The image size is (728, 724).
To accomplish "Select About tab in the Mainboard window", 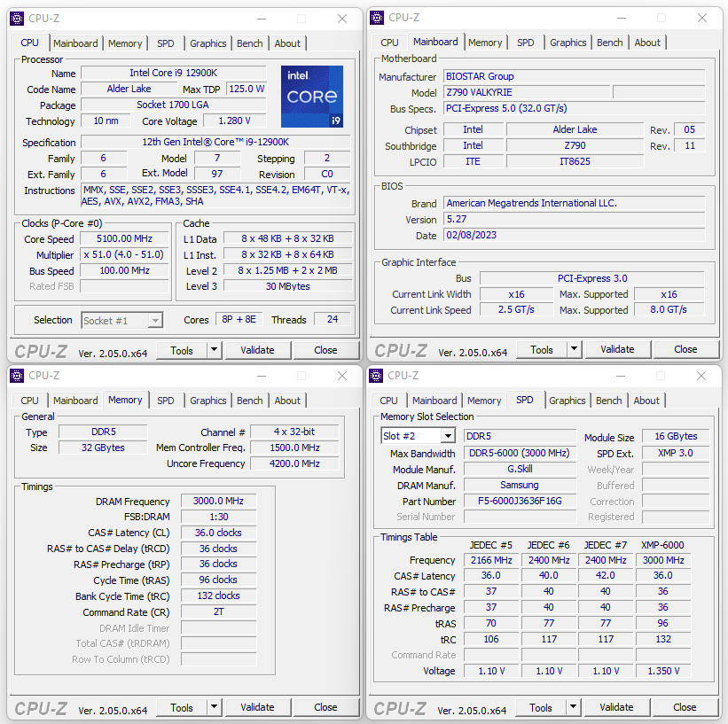I will point(647,43).
